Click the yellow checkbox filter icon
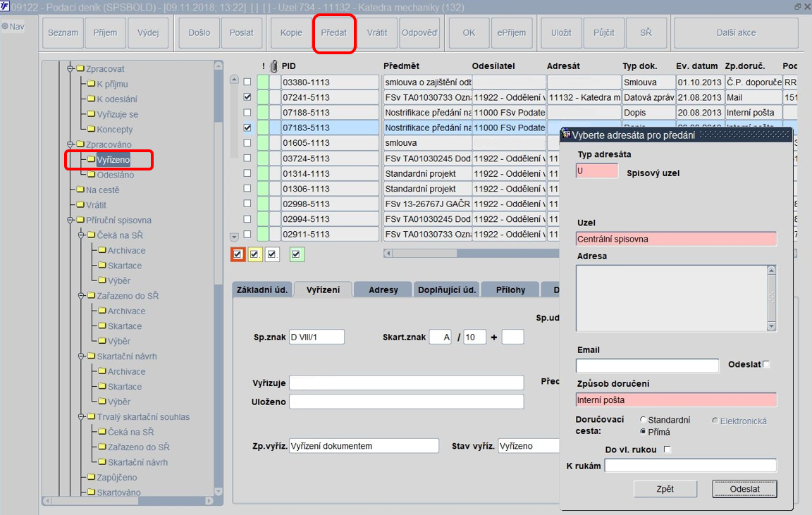812x515 pixels. tap(254, 254)
